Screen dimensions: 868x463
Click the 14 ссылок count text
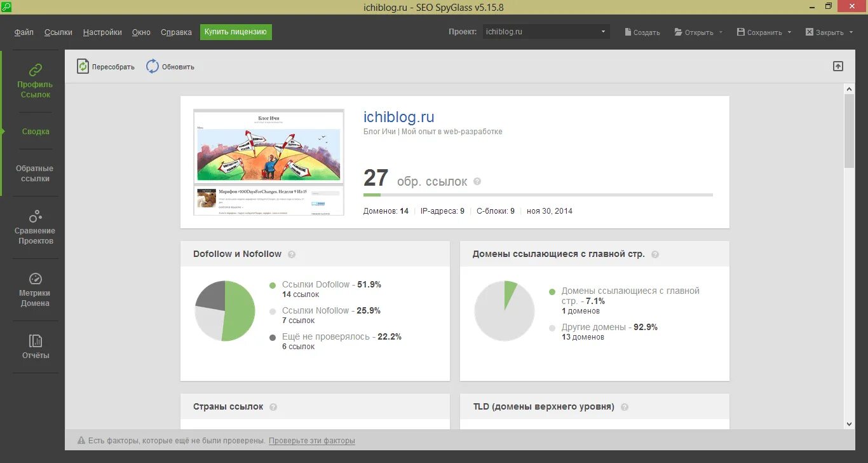tap(301, 295)
